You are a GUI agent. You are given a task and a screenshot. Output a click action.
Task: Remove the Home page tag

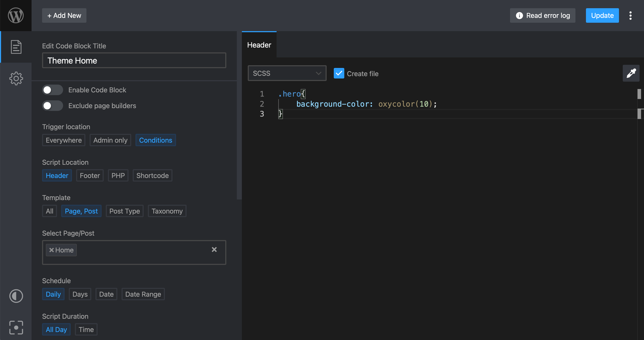click(52, 250)
